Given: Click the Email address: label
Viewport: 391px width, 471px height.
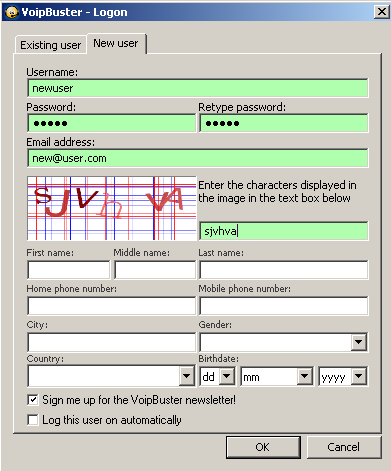Looking at the screenshot, I should pos(61,142).
